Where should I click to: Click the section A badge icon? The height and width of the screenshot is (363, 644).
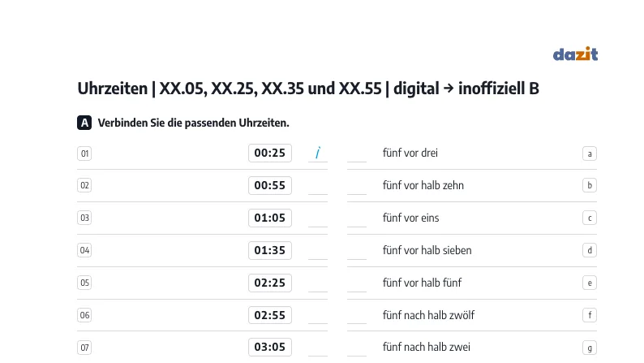(84, 123)
